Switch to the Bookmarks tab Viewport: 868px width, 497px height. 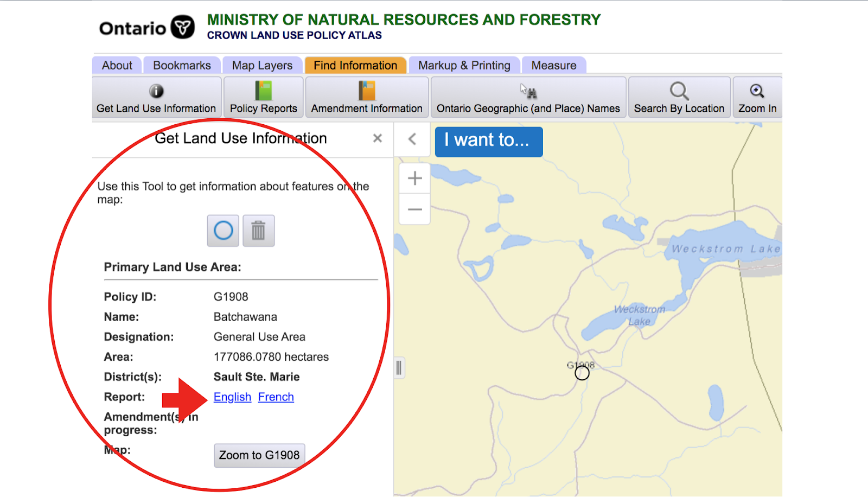click(182, 65)
